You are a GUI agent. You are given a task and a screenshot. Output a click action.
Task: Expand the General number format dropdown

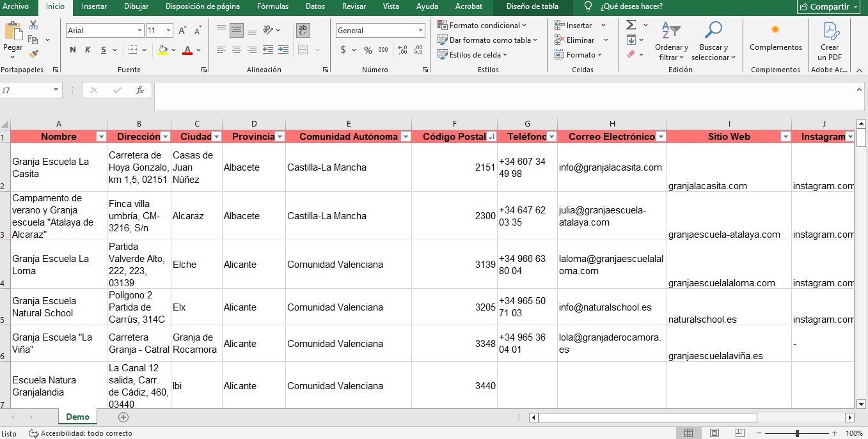pyautogui.click(x=420, y=31)
